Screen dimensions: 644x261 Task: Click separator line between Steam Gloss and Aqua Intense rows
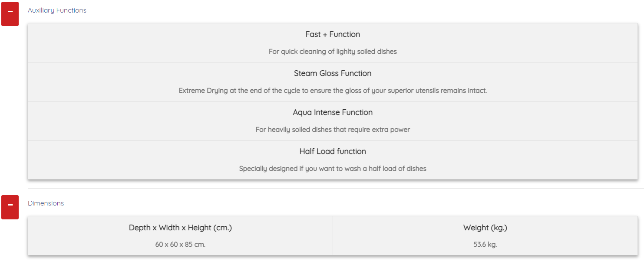333,101
